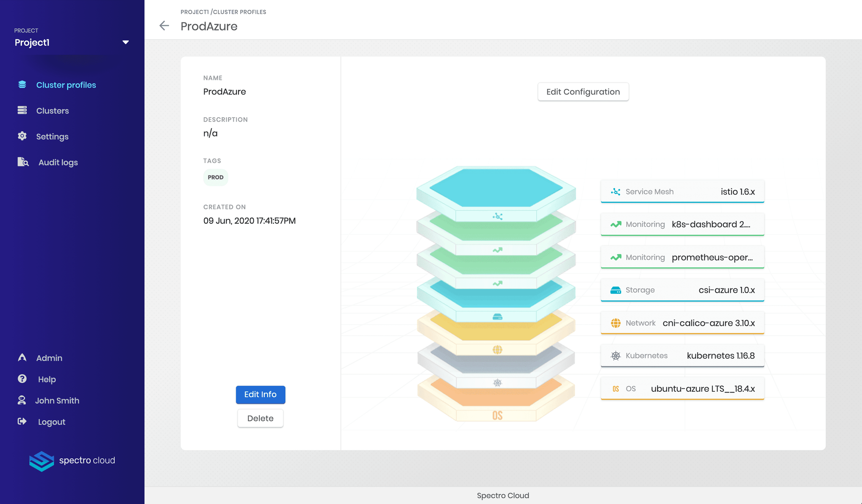
Task: Click the Storage drive icon on csi-azure card
Action: pos(615,290)
